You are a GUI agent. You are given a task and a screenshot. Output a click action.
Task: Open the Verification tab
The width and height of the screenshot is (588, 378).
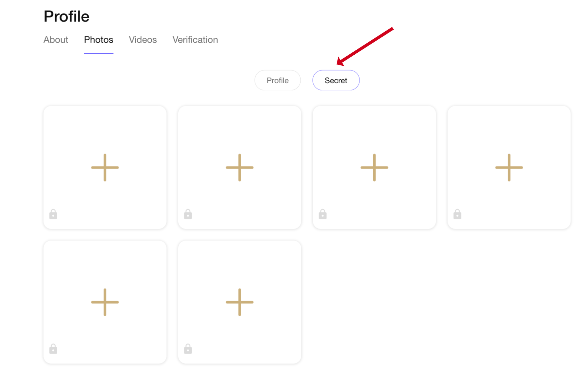coord(195,40)
